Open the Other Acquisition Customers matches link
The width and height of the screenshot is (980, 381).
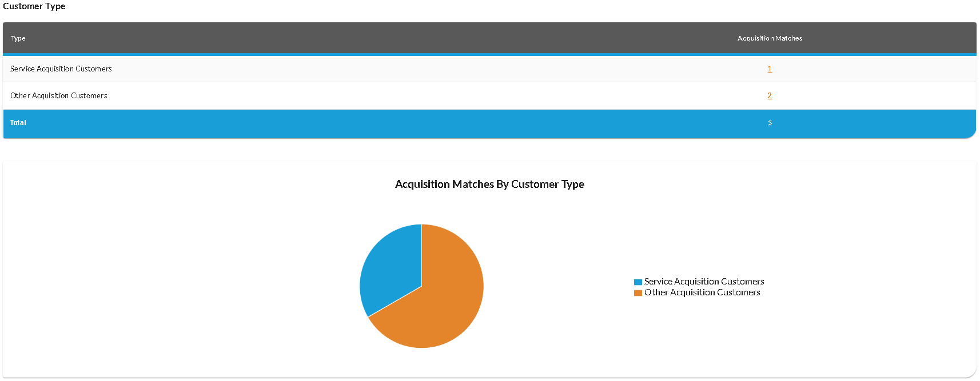770,96
